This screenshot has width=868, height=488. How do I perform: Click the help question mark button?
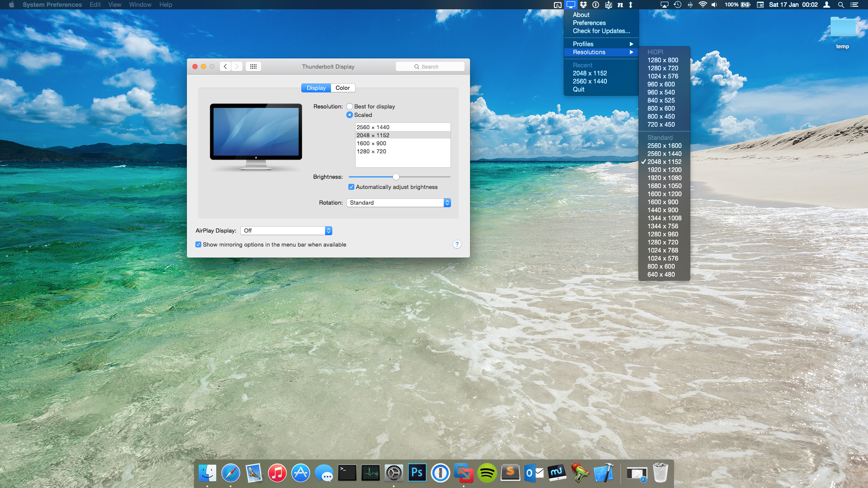pyautogui.click(x=456, y=244)
